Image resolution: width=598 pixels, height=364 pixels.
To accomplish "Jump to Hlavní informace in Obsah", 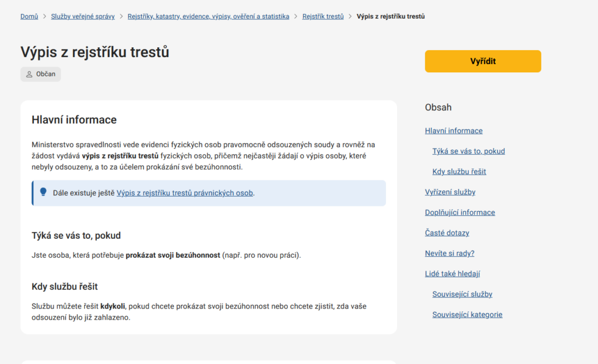I will coord(454,131).
